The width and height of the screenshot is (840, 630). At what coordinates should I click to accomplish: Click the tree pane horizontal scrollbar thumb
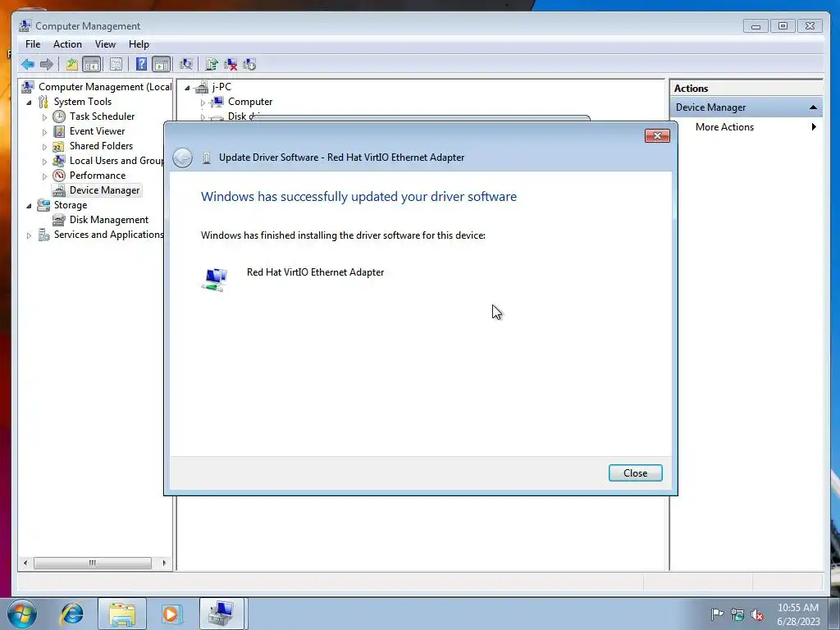[x=93, y=563]
